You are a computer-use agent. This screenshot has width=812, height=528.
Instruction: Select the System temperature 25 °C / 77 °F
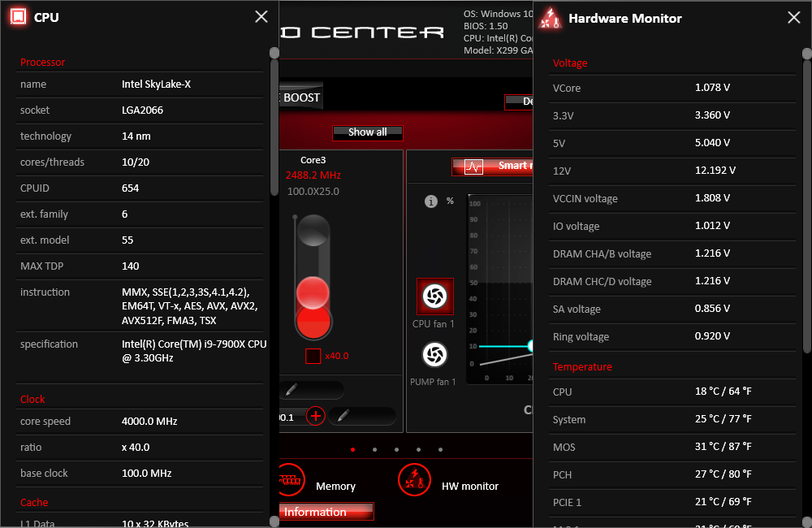(x=723, y=418)
